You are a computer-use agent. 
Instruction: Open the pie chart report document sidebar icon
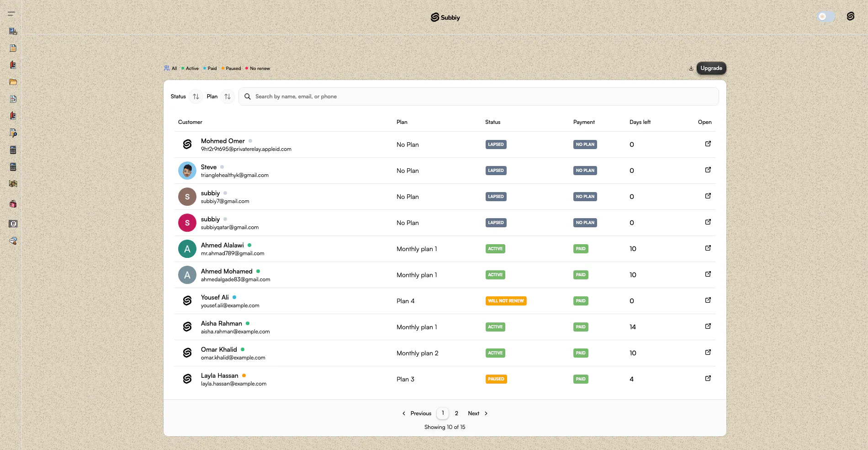13,99
